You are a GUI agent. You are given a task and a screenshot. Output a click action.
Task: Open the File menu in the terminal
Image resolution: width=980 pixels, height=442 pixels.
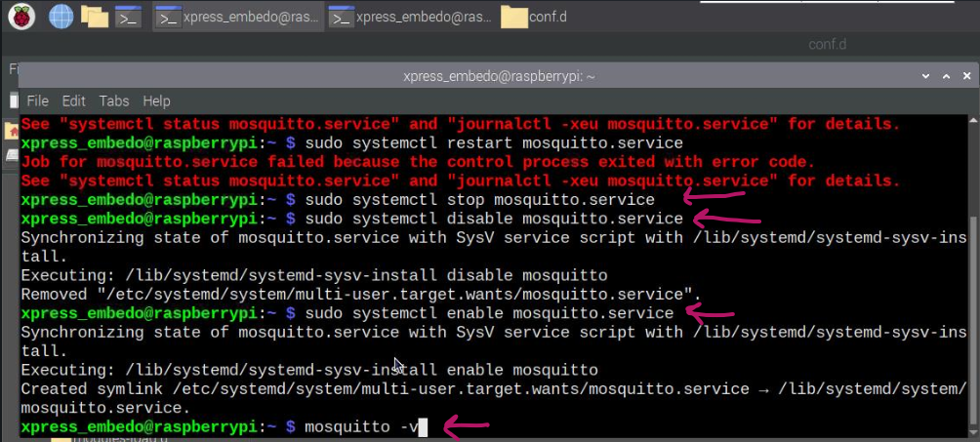pyautogui.click(x=37, y=100)
